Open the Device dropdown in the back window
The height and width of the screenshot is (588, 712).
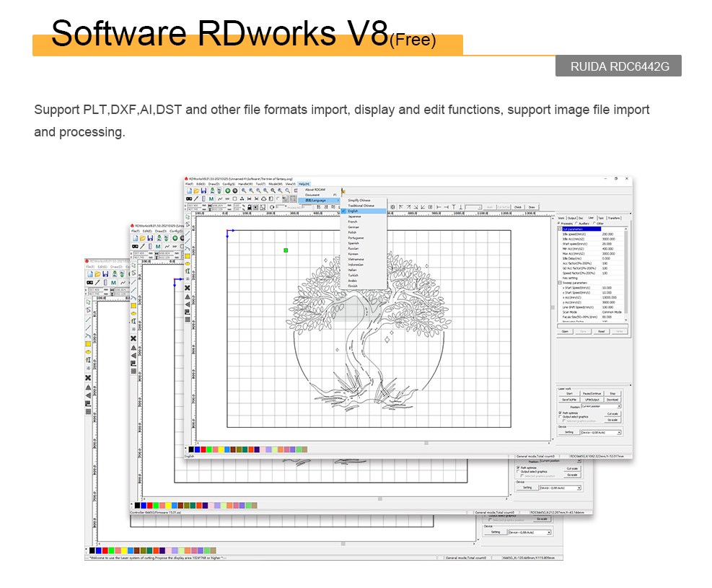click(529, 532)
